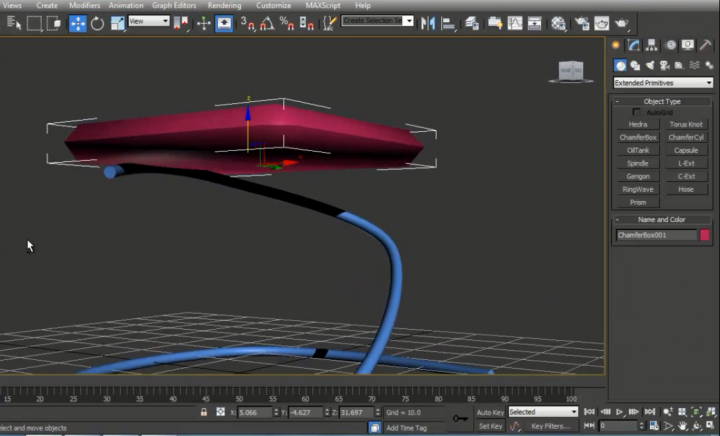Enable the AutoGrid checkbox

tap(637, 113)
